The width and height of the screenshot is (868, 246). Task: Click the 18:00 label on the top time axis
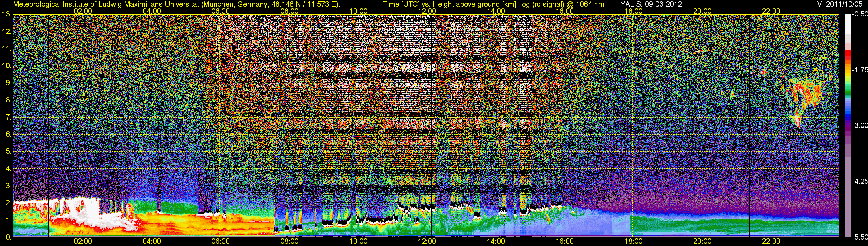(633, 11)
